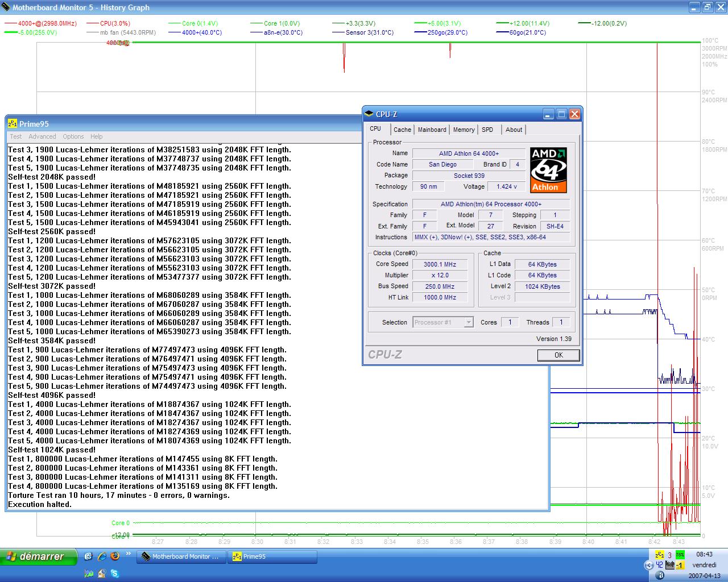Click the Prime95 tray icon
The height and width of the screenshot is (582, 728).
click(x=659, y=555)
